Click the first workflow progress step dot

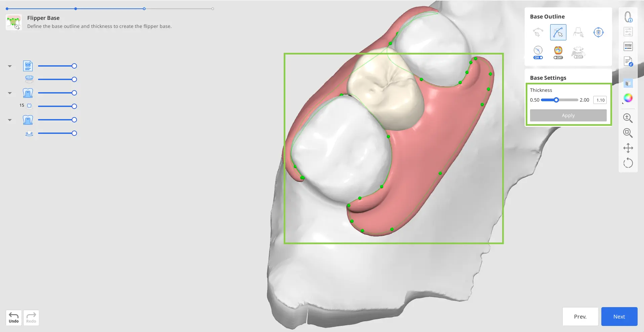[7, 9]
